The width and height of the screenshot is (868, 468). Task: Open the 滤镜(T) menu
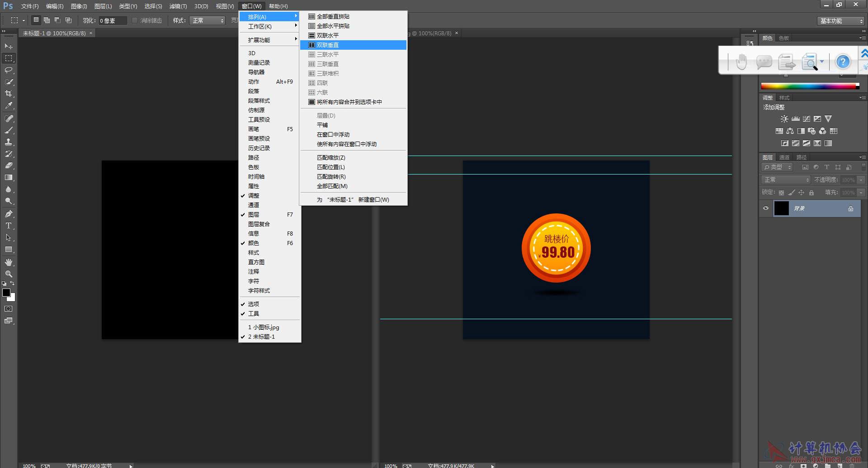(x=178, y=6)
